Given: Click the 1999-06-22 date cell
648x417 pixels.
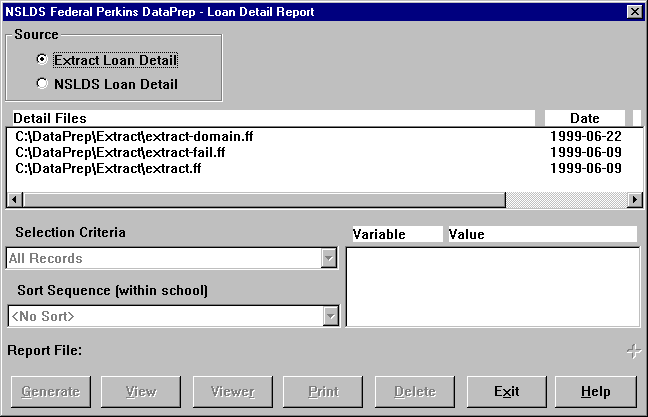Looking at the screenshot, I should [586, 136].
